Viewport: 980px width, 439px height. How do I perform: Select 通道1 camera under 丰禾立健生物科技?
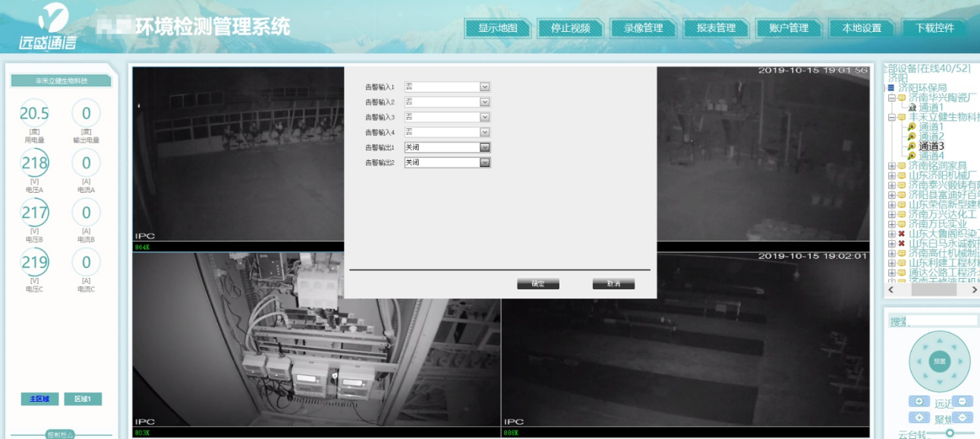931,127
